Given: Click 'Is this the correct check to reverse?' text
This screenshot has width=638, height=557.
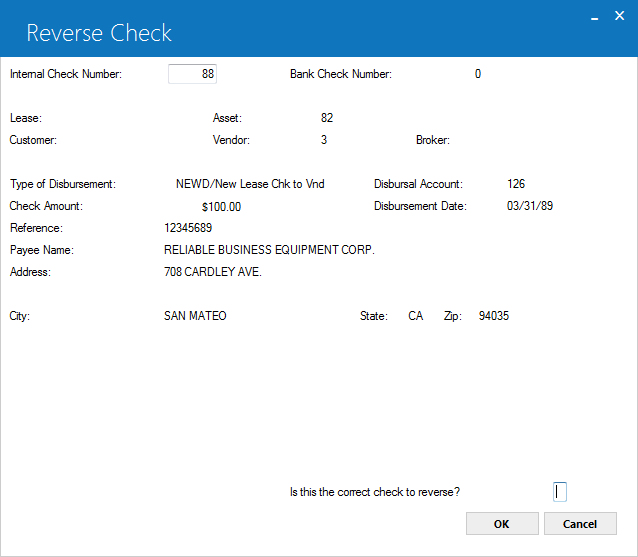Looking at the screenshot, I should tap(375, 492).
